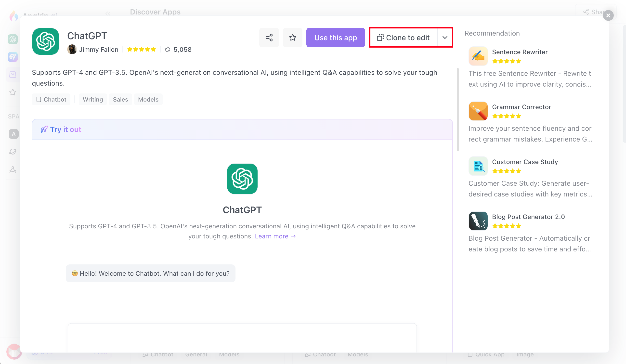Select the workspace 'A' avatar in sidebar
626x364 pixels.
tap(14, 134)
